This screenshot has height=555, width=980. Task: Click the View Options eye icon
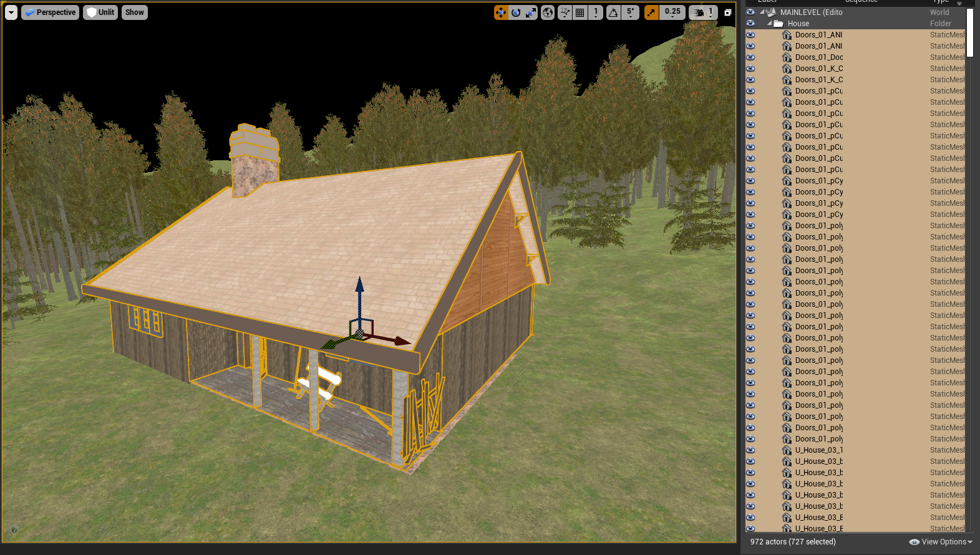915,542
